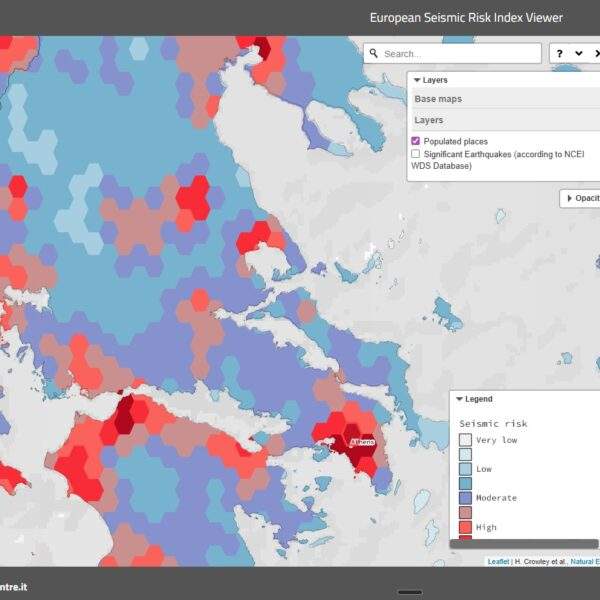Click the Low risk blue swatch
This screenshot has width=600, height=600.
tap(465, 468)
